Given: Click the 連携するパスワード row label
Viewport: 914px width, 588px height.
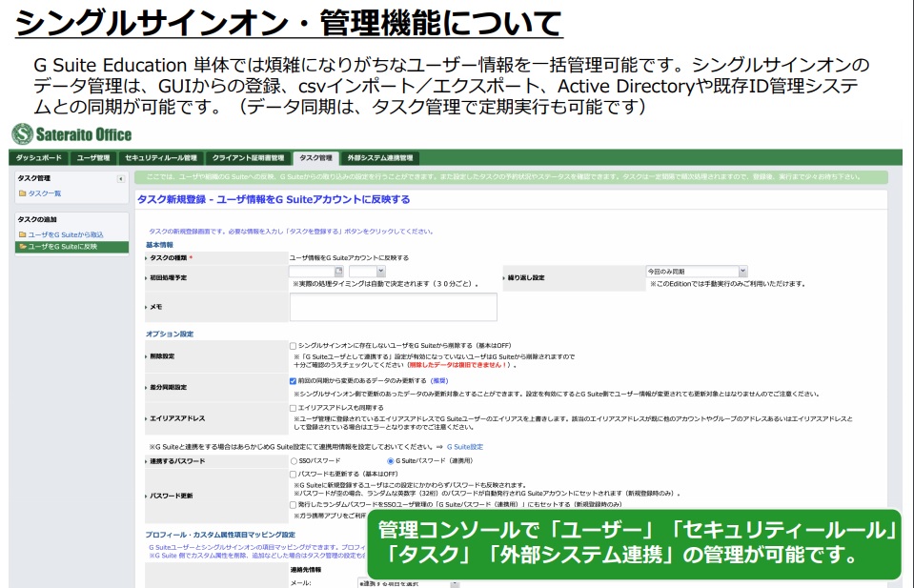Looking at the screenshot, I should (x=177, y=461).
